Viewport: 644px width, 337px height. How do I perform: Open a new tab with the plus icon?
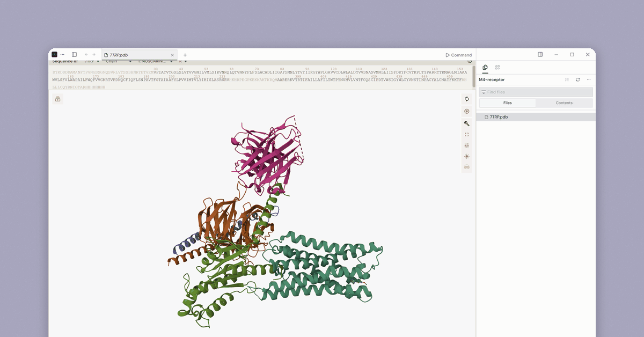click(x=185, y=55)
